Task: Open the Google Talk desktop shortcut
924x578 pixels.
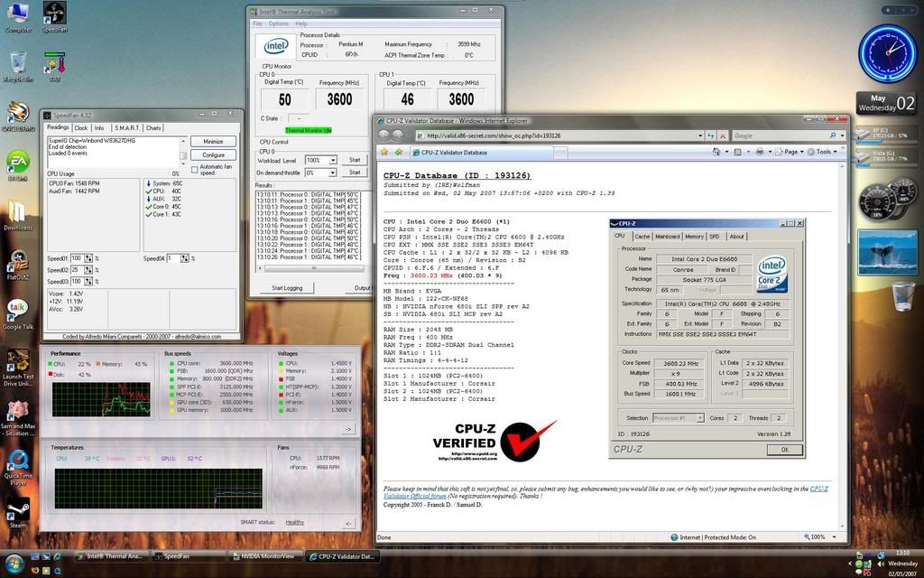Action: click(x=18, y=313)
